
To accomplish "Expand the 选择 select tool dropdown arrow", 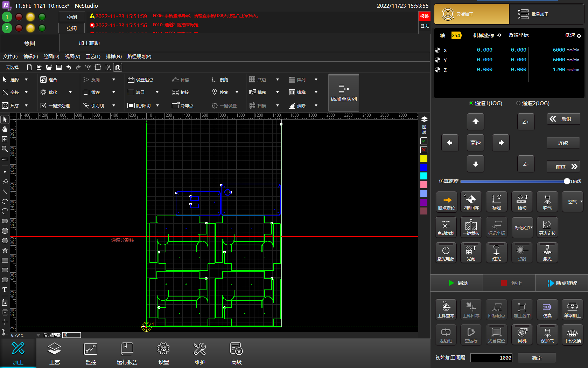I will click(26, 80).
